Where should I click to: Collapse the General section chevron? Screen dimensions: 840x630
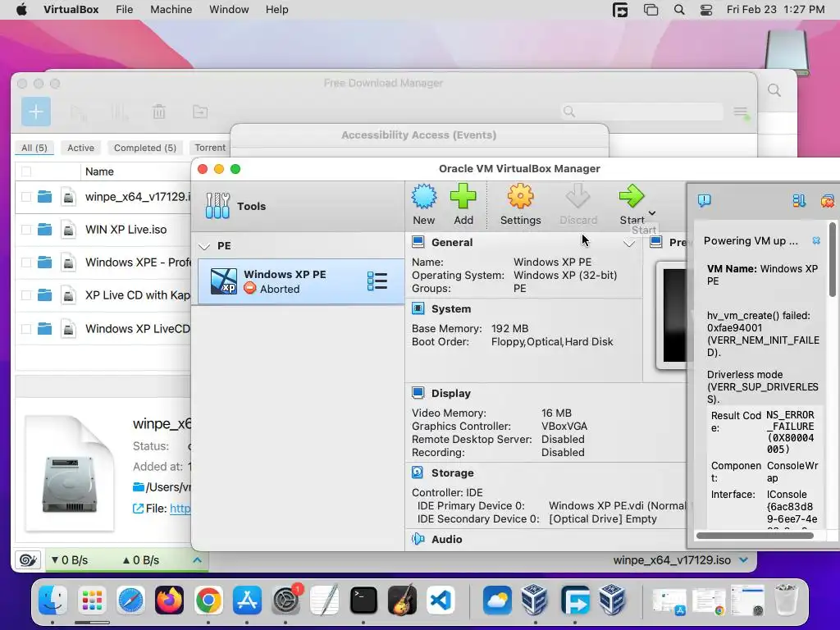coord(629,244)
